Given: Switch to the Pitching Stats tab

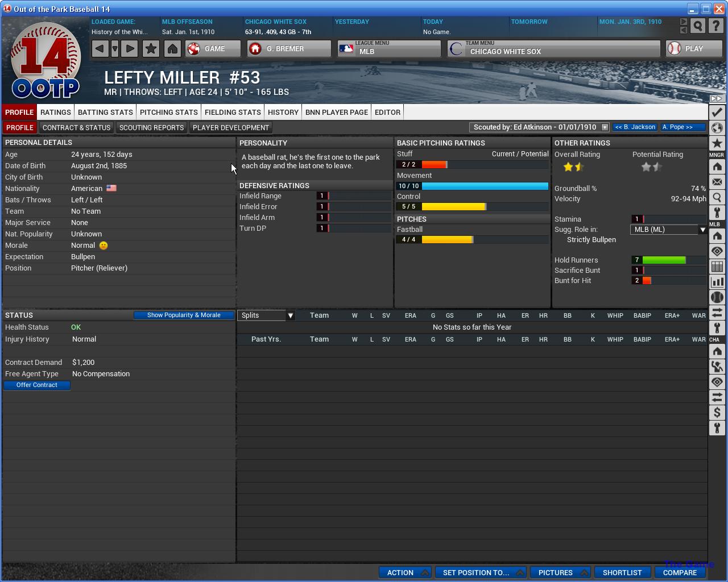Looking at the screenshot, I should click(x=168, y=113).
